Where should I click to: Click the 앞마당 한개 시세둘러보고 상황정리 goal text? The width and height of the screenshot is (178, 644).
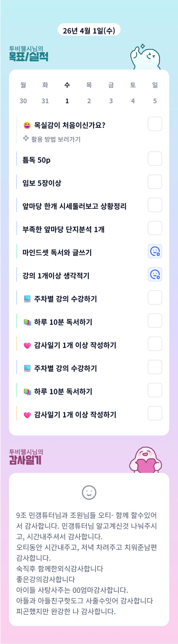[x=74, y=206]
